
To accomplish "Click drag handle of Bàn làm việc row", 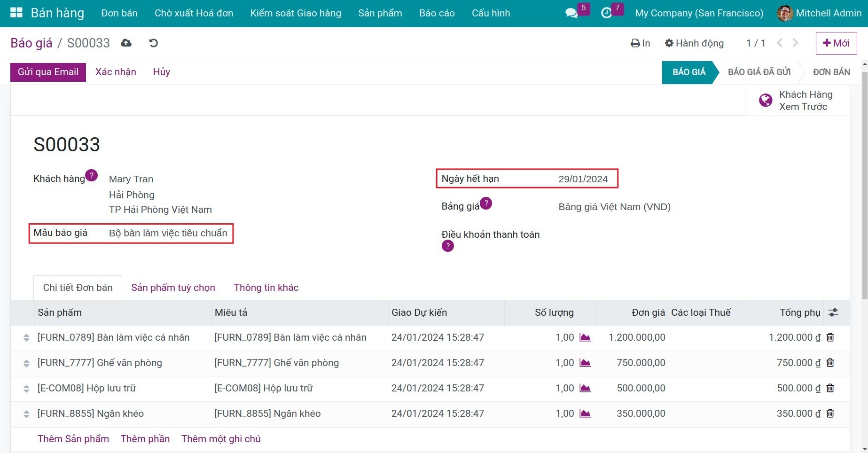I will (26, 337).
